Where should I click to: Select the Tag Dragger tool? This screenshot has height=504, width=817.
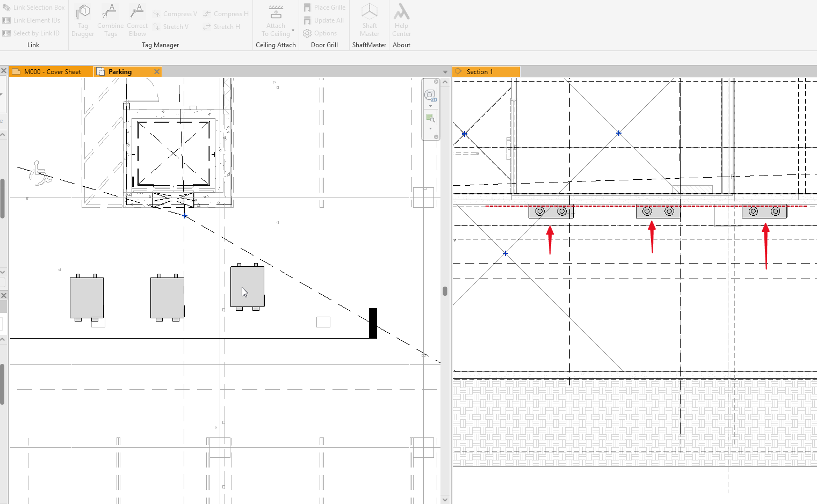pyautogui.click(x=83, y=20)
